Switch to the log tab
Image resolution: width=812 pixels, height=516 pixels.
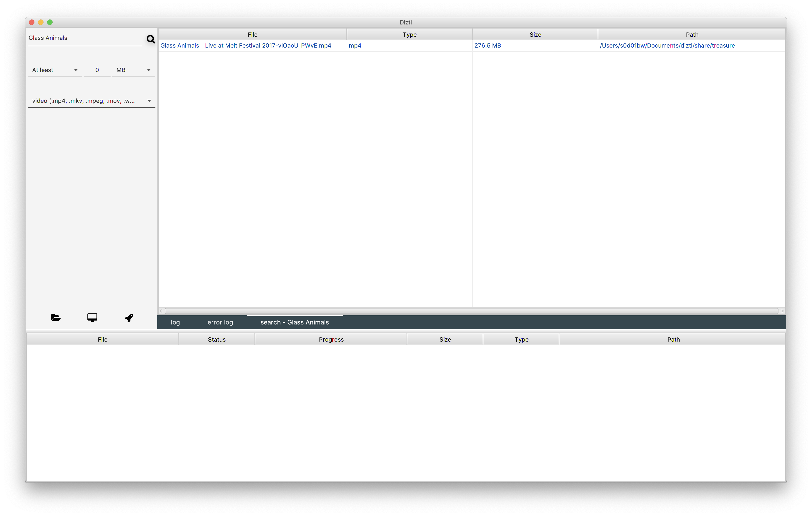point(175,322)
